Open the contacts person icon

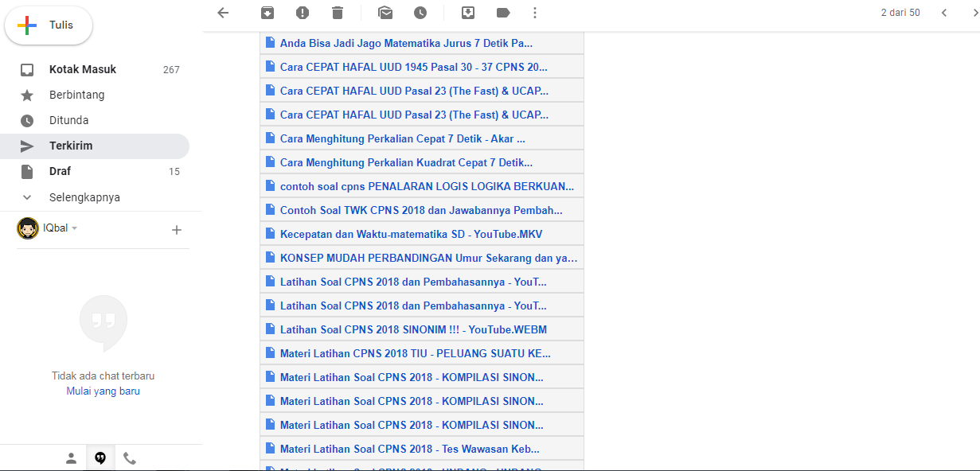coord(71,458)
